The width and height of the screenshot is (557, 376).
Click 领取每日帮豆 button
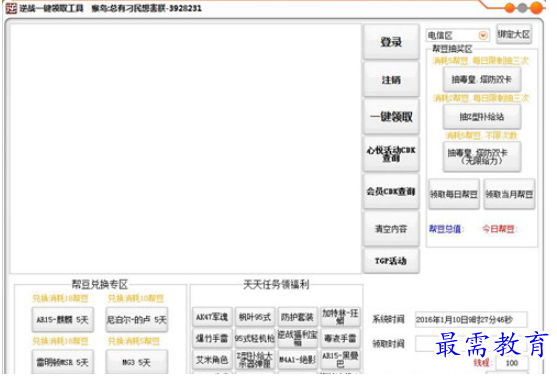pos(454,194)
